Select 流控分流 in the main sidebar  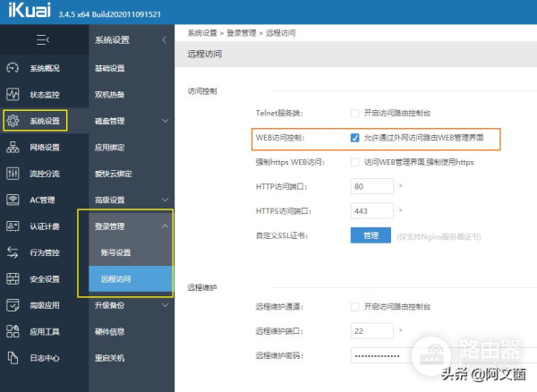point(45,174)
